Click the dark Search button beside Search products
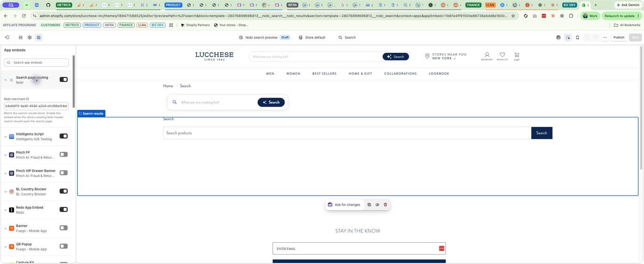The width and height of the screenshot is (644, 264). (542, 133)
